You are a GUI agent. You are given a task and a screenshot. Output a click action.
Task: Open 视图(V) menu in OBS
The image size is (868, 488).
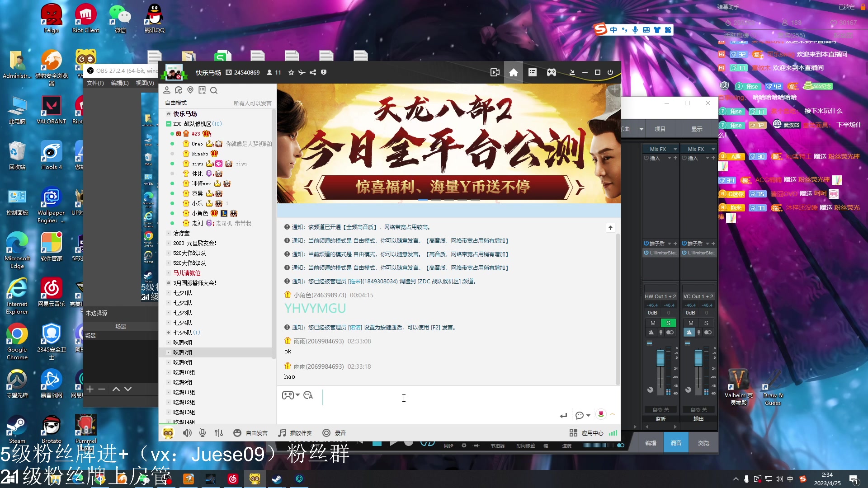point(145,83)
